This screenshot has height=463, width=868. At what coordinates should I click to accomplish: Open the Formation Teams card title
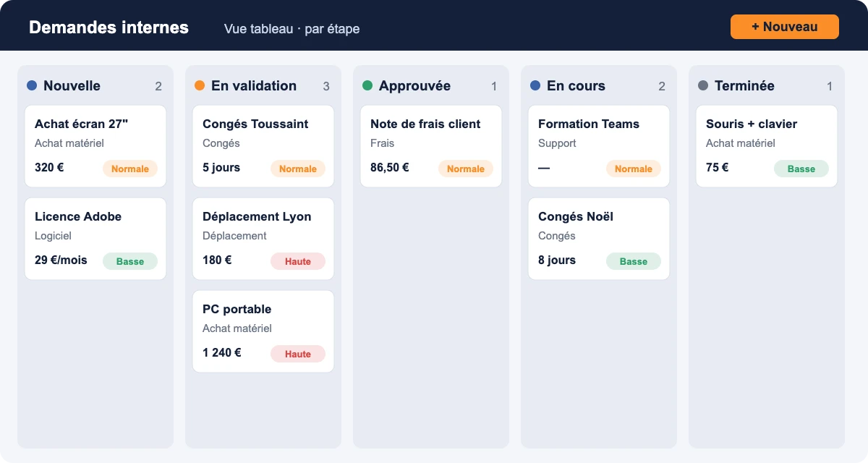click(589, 124)
